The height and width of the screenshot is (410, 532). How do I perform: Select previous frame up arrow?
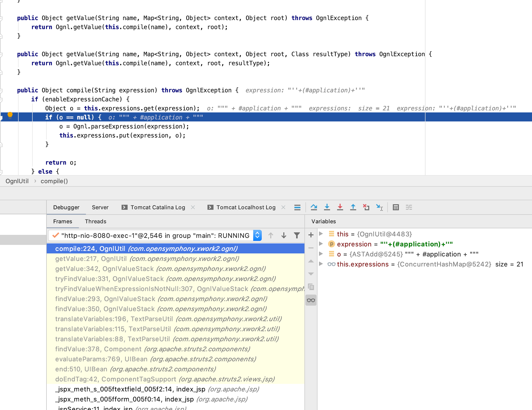click(271, 235)
